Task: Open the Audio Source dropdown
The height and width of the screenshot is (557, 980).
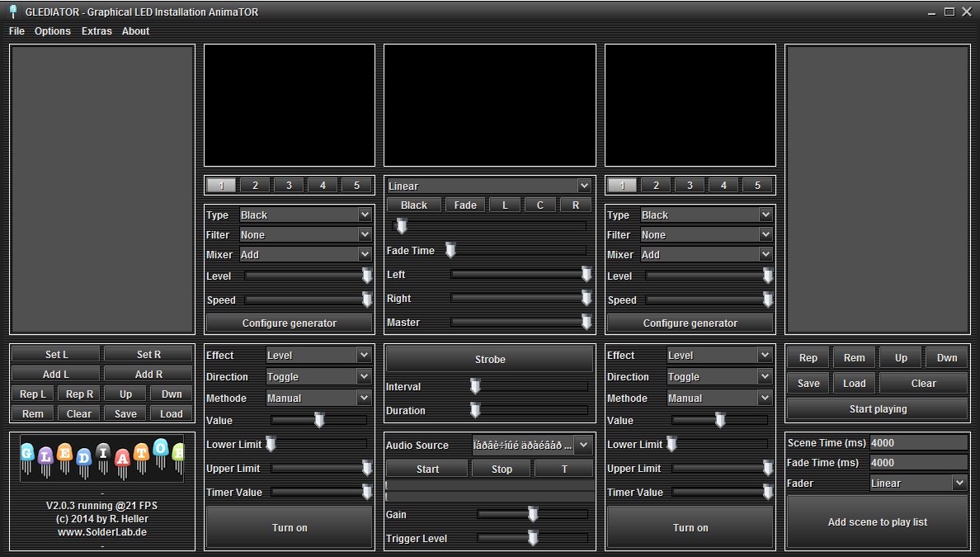Action: 532,446
